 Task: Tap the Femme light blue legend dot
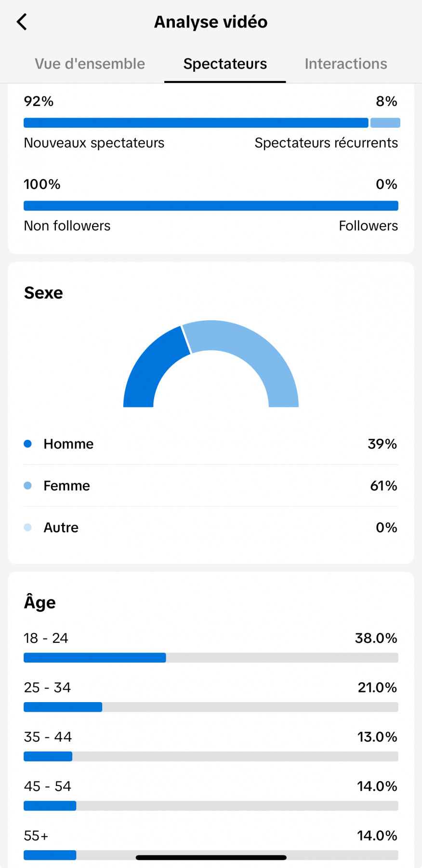click(28, 486)
